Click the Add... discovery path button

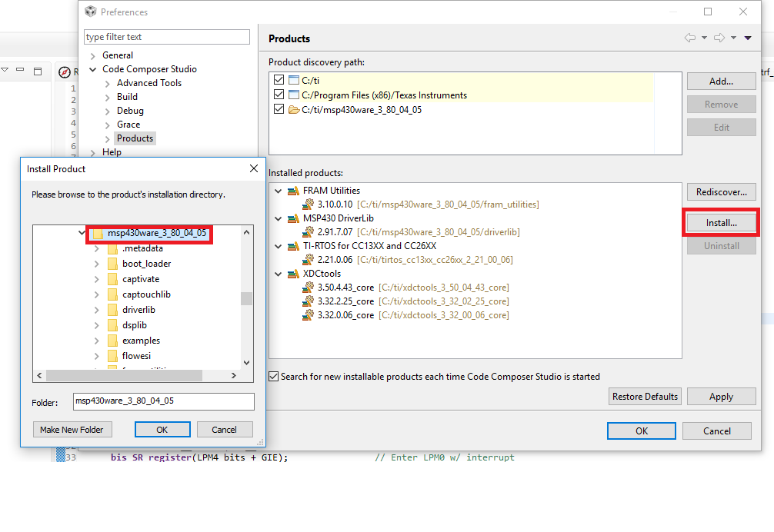[721, 81]
